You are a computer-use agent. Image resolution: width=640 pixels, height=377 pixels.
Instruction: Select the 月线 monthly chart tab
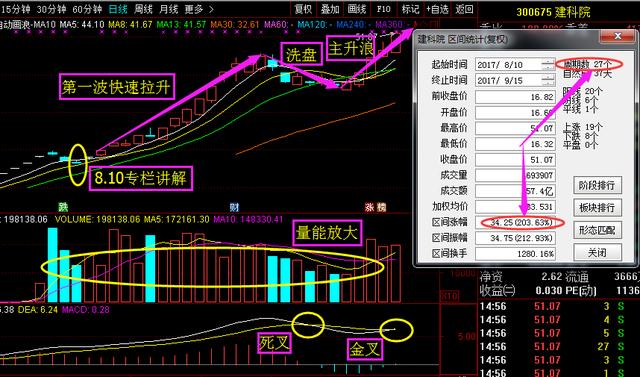click(168, 9)
